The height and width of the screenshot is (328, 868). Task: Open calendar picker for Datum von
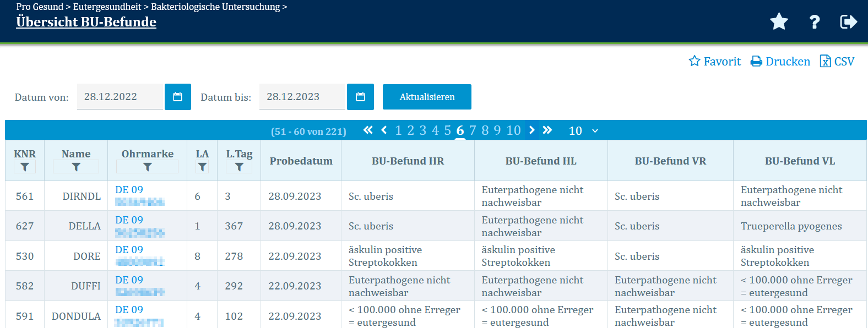click(x=178, y=97)
